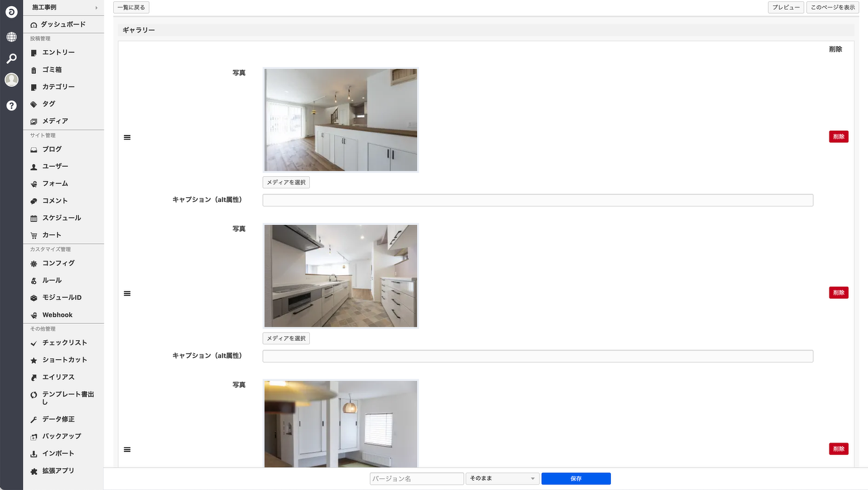Click the first caption alt input field
Image resolution: width=868 pixels, height=490 pixels.
(x=537, y=200)
